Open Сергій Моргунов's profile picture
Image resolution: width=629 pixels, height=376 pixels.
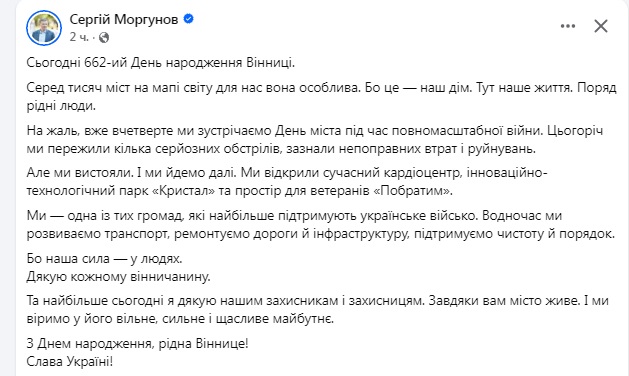[x=44, y=28]
